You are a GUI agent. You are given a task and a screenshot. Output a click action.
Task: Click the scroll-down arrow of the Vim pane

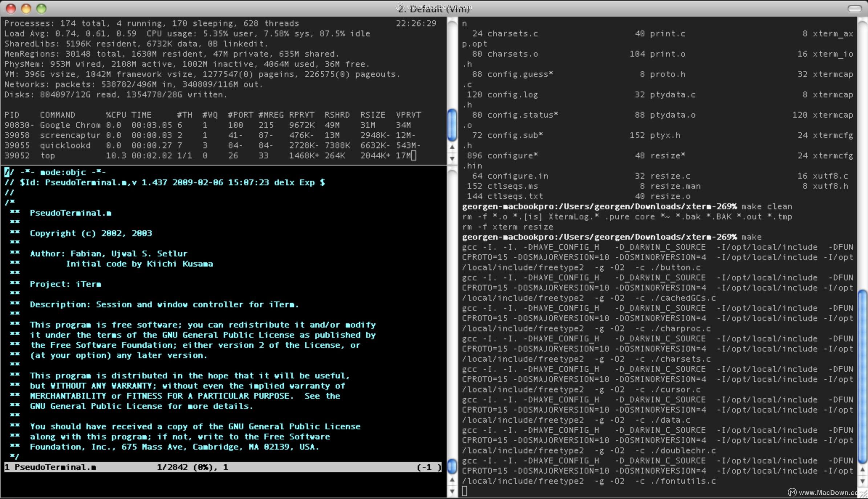pyautogui.click(x=452, y=491)
